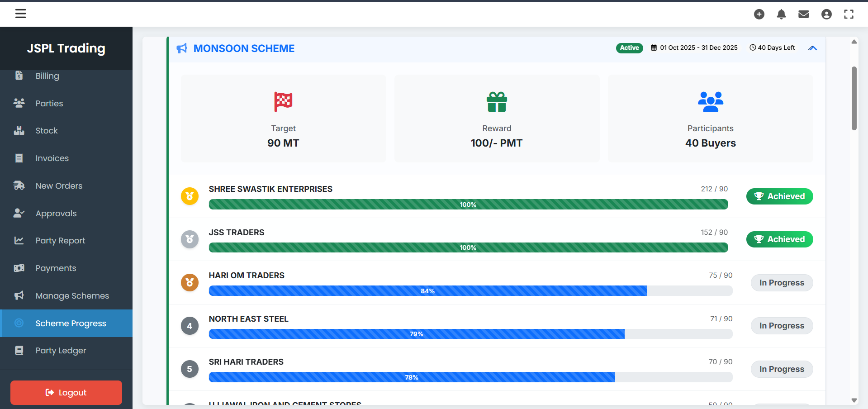Click the Stock boxes icon

click(19, 131)
